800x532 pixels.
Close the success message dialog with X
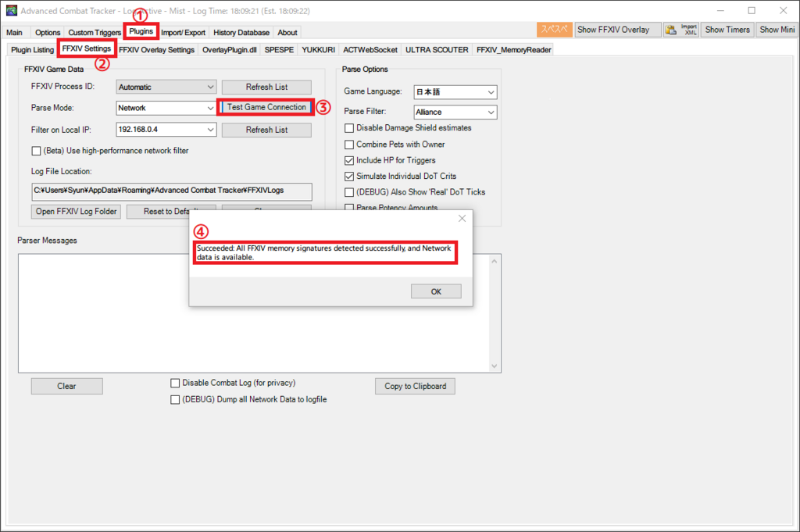click(x=462, y=218)
